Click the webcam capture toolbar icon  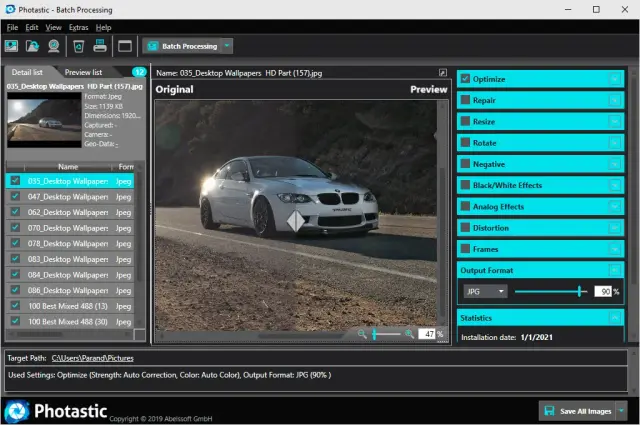53,46
